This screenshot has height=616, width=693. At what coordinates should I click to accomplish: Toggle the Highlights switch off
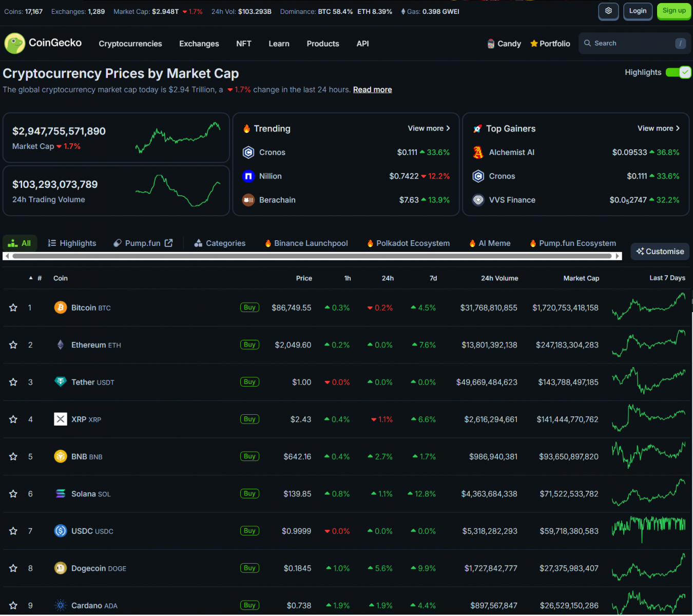678,72
